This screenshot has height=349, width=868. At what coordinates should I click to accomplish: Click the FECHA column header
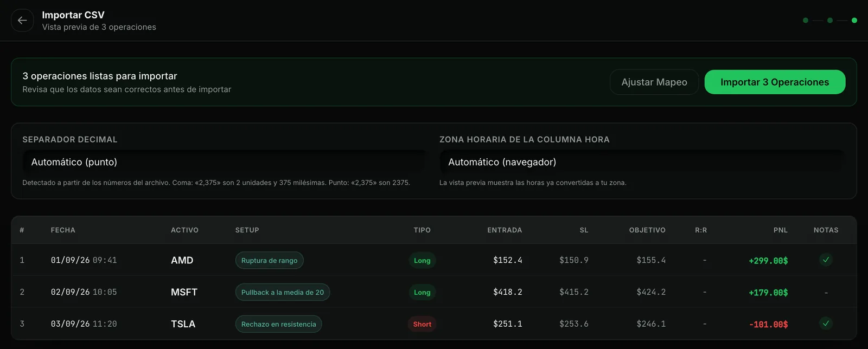63,230
